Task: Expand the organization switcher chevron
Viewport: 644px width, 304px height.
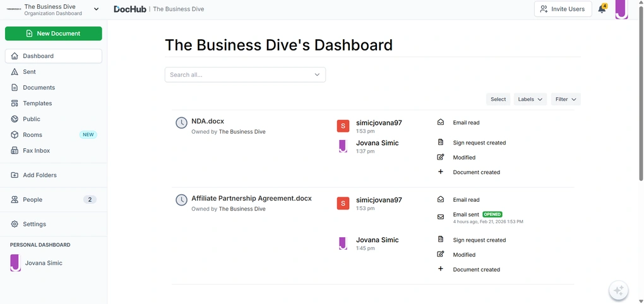Action: point(96,9)
